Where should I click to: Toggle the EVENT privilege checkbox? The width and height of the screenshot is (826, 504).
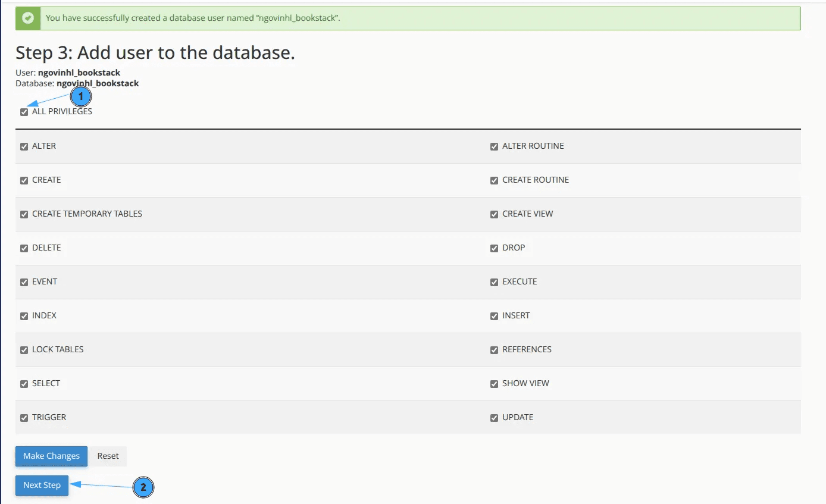[24, 282]
